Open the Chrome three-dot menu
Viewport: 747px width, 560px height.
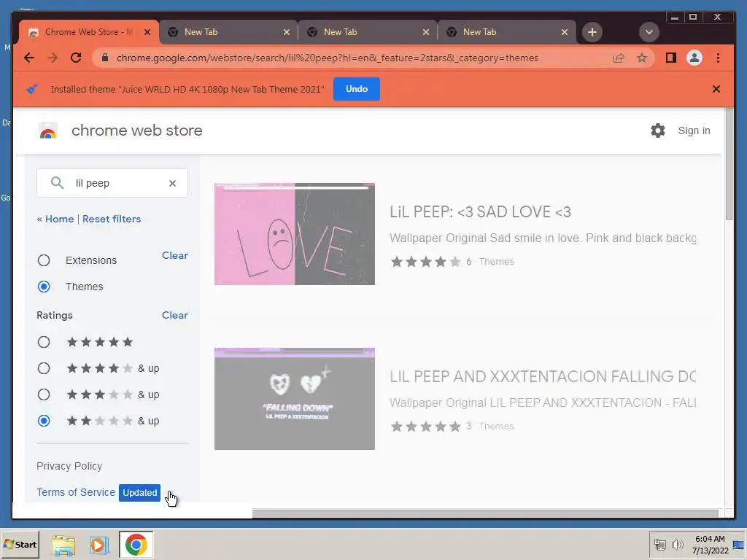(718, 58)
